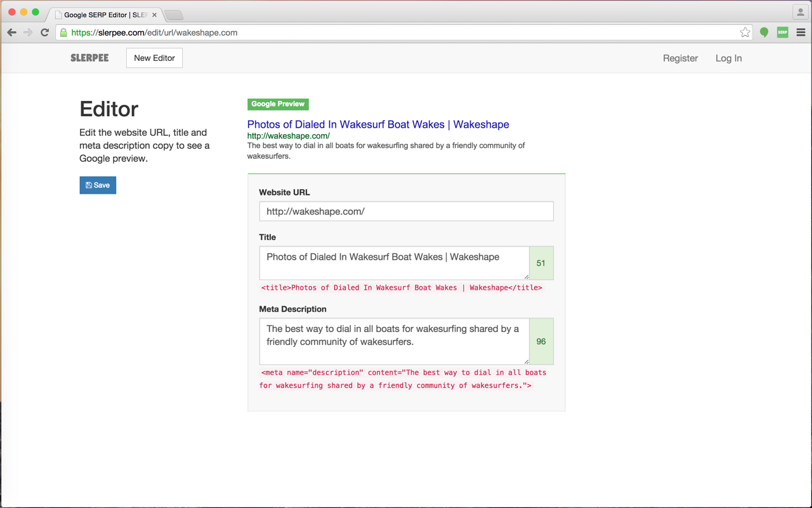Reload the page with the refresh icon

pos(44,32)
